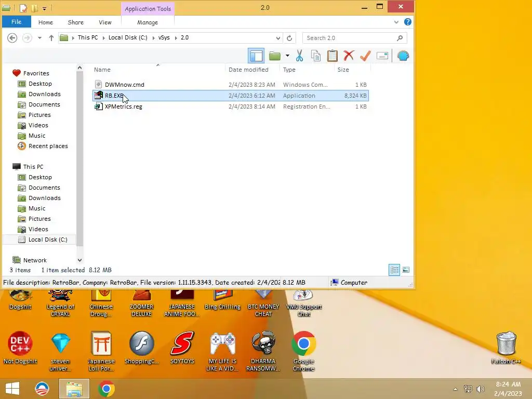Click the Paste clipboard icon

332,56
